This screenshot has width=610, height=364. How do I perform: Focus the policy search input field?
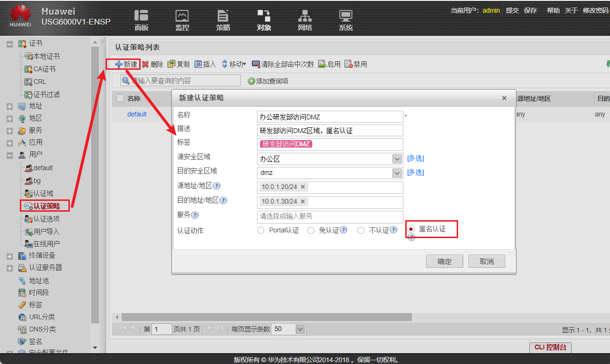click(180, 81)
